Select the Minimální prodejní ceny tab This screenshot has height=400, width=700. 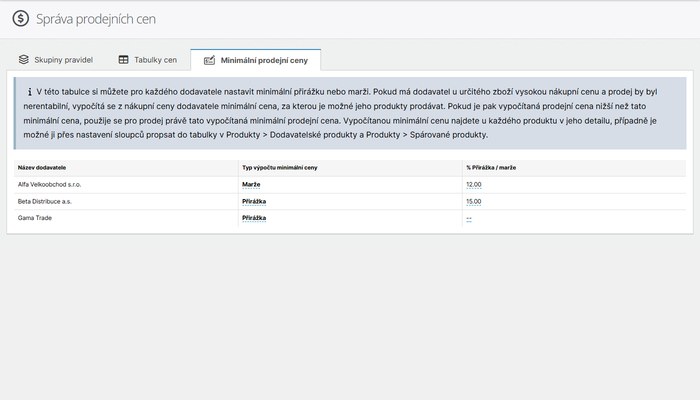coord(255,60)
